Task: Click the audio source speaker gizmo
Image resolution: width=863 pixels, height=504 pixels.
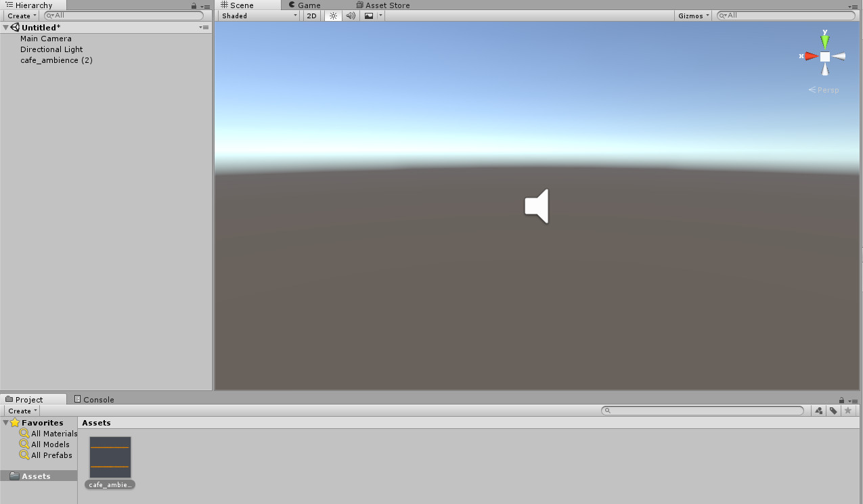Action: (x=537, y=206)
